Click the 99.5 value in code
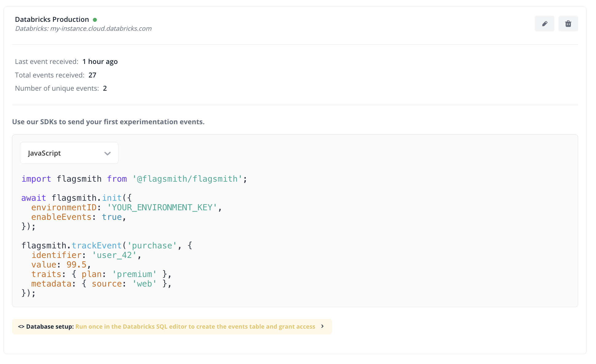This screenshot has height=364, width=596. coord(77,265)
